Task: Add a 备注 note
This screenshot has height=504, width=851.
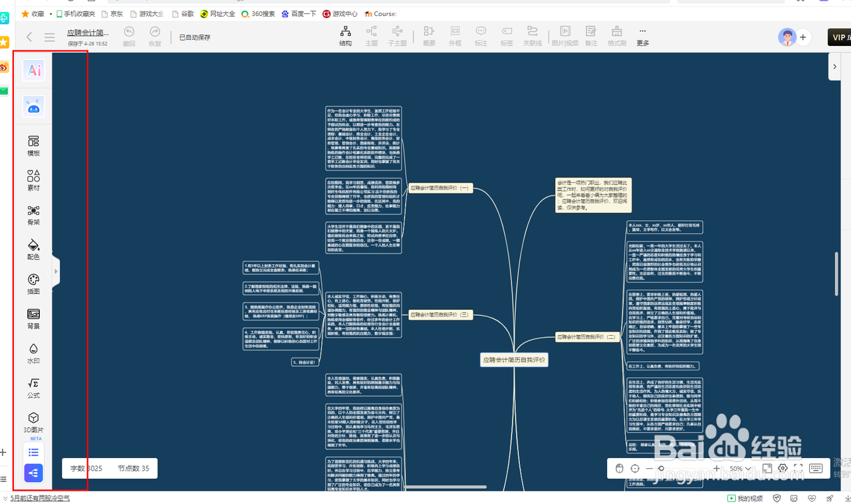Action: [591, 37]
